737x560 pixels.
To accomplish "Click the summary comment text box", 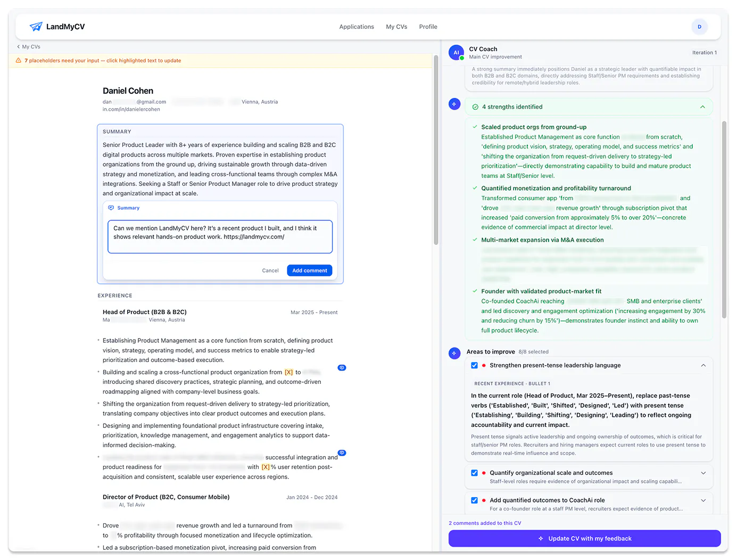I will [x=220, y=237].
